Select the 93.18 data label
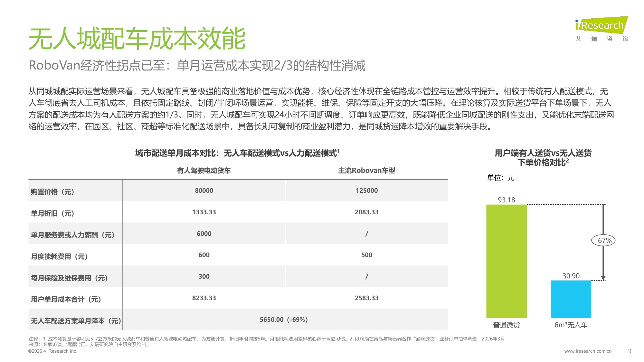Screen dimensions: 644x362 point(507,200)
